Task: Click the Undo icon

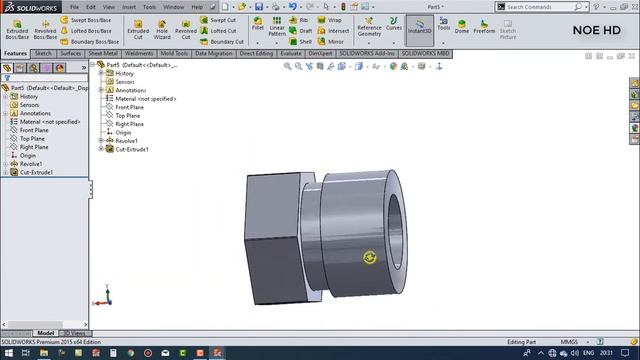Action: click(x=293, y=7)
